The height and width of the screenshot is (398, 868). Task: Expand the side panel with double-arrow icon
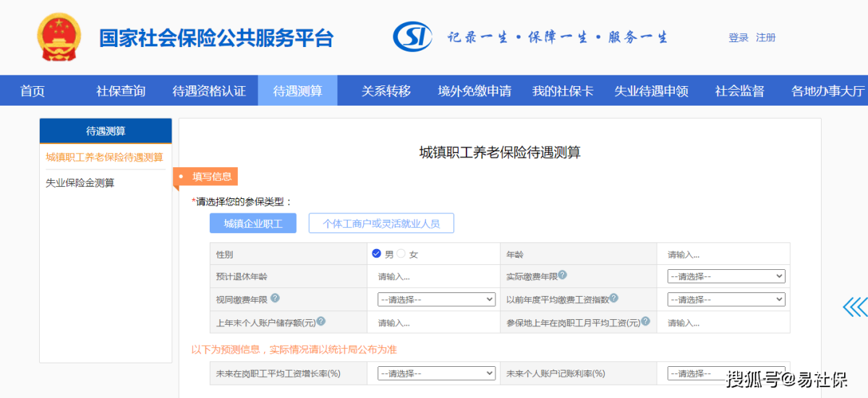click(855, 307)
